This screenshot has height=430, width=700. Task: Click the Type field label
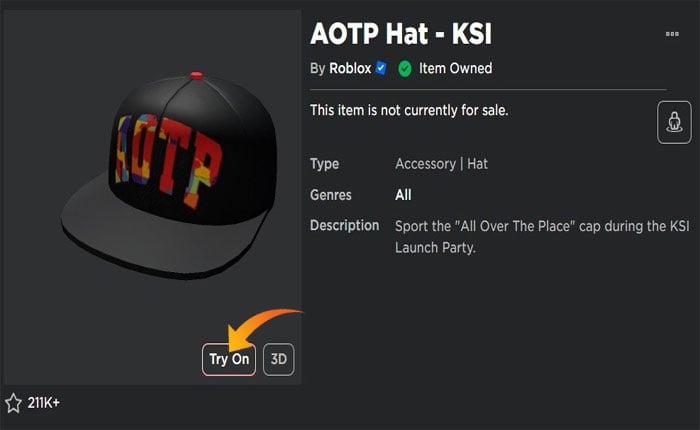(325, 164)
